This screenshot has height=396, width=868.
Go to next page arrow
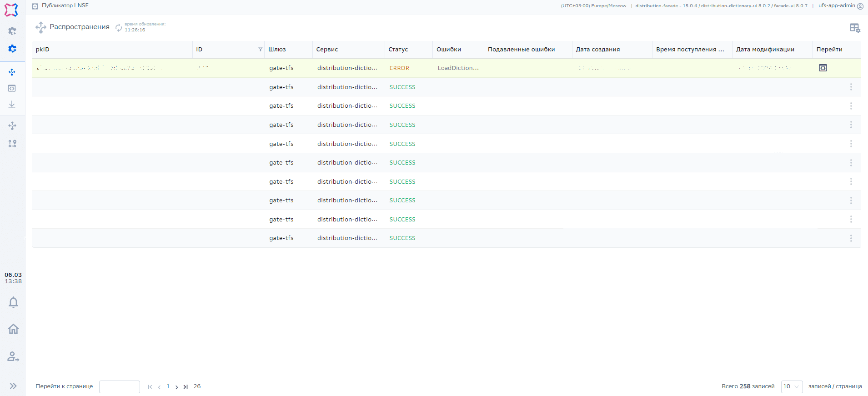[x=176, y=387]
